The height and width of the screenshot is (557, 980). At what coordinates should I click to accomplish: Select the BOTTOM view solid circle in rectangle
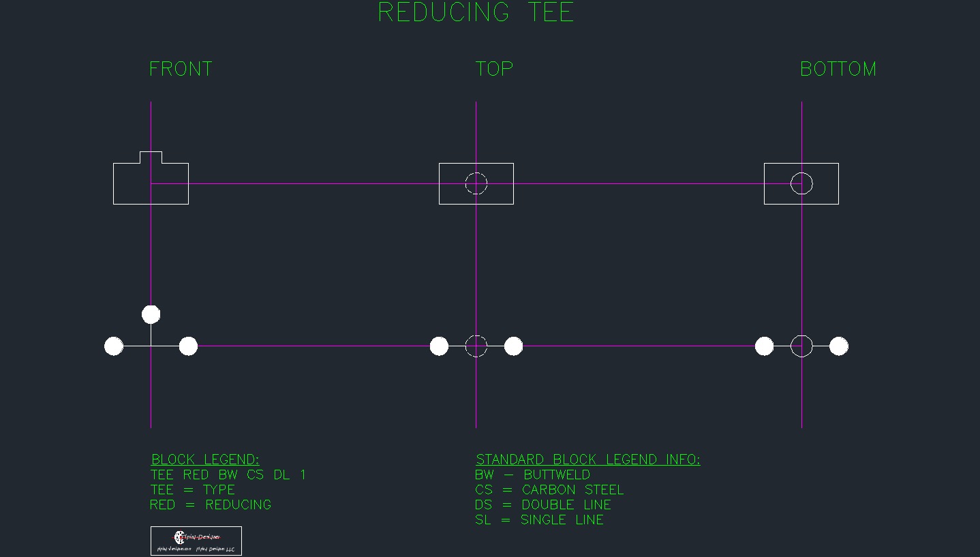coord(801,183)
